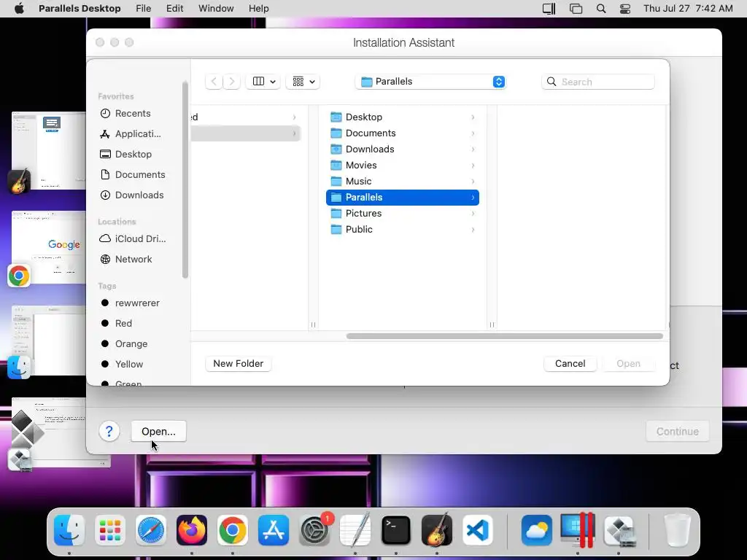Select iCloud Drive in Locations
The height and width of the screenshot is (560, 747).
[x=140, y=238]
